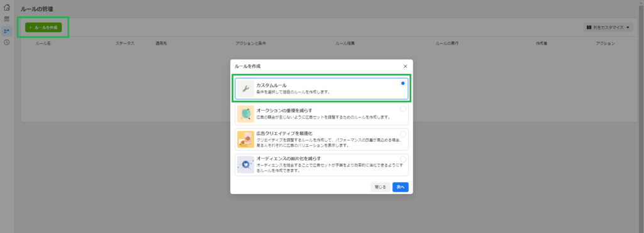Select the オーディエンスの断片化を減らす radio button

(x=403, y=159)
